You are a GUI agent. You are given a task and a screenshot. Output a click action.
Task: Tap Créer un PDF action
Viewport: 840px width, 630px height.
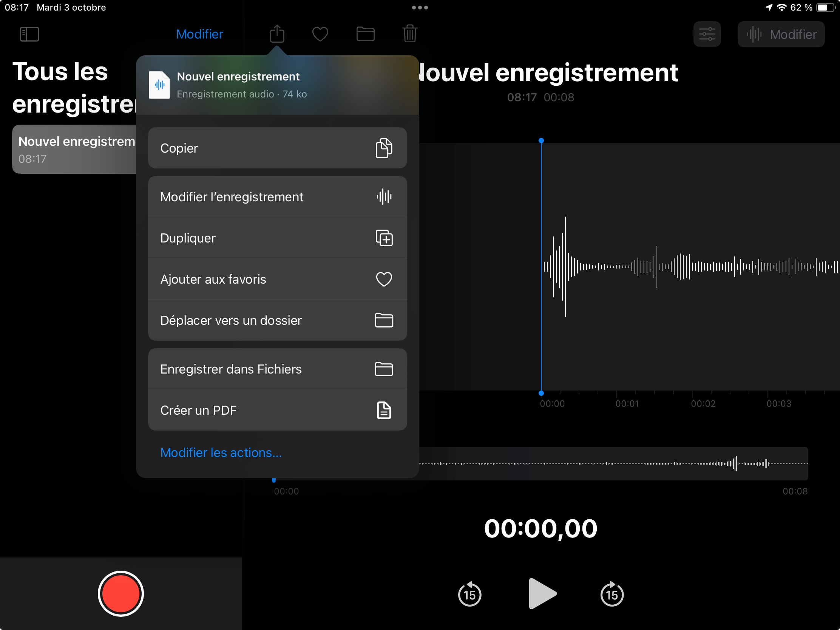click(277, 410)
